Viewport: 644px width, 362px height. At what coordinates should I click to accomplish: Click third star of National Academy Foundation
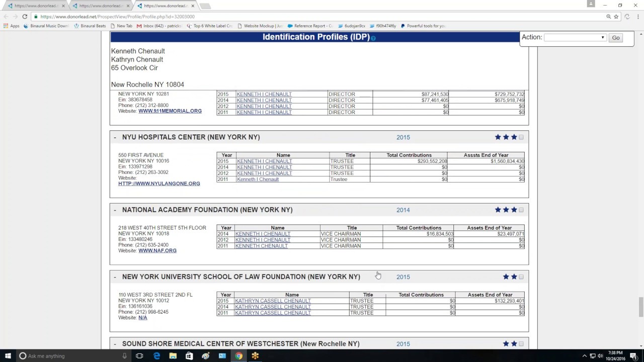514,210
